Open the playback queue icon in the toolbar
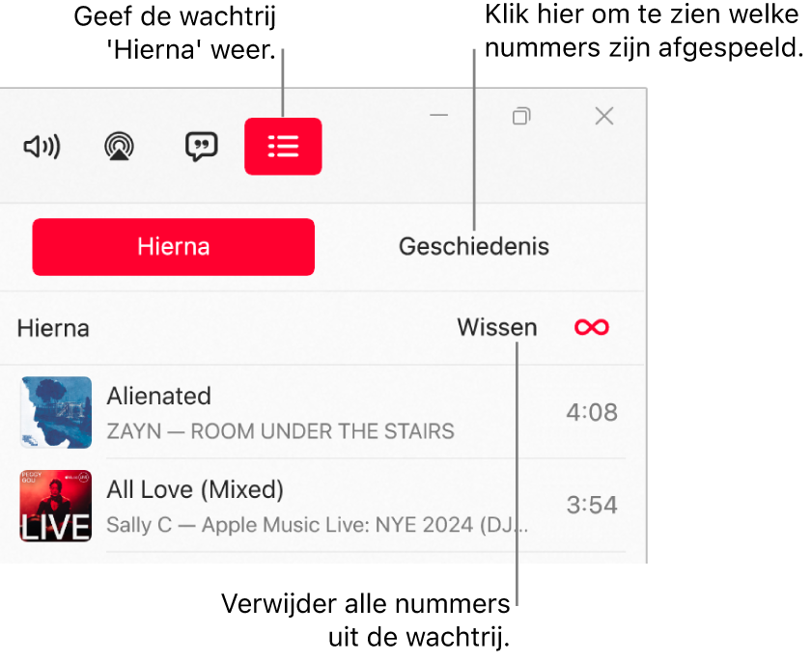 coord(282,147)
